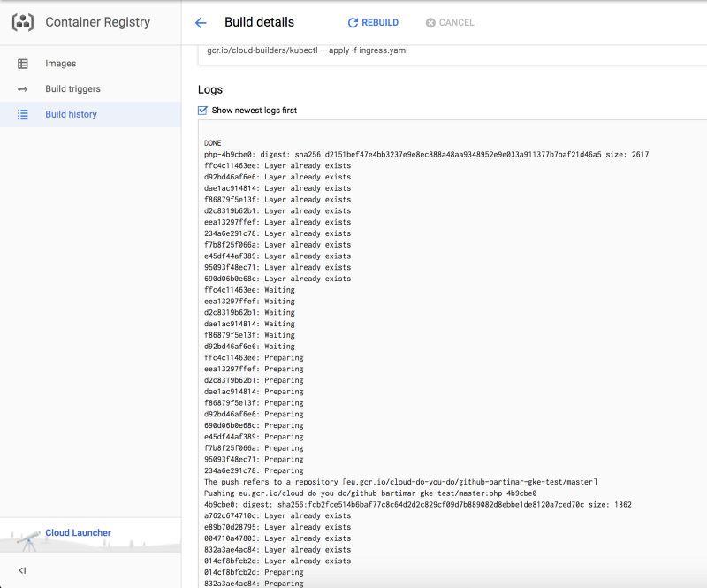Click log line '690d06b0e68c: Preparing'
Viewport: 707px width, 588px height.
[x=254, y=425]
